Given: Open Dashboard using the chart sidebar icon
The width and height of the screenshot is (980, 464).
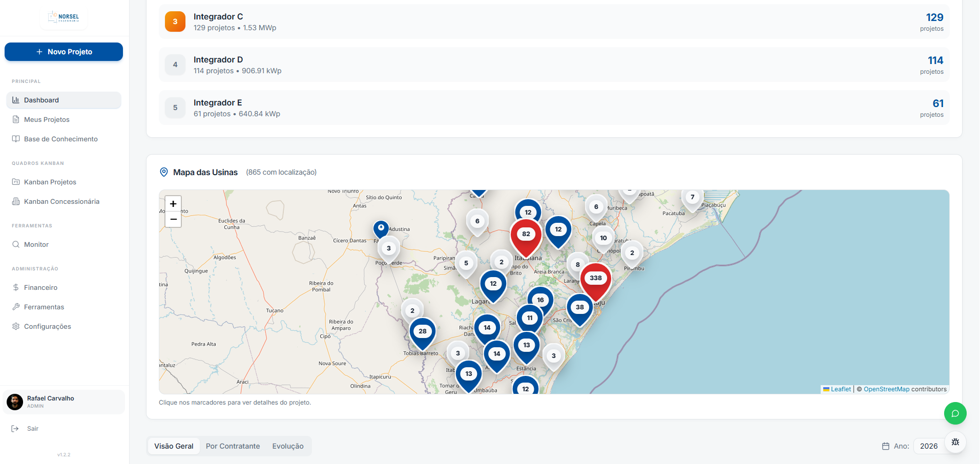Looking at the screenshot, I should [x=15, y=100].
